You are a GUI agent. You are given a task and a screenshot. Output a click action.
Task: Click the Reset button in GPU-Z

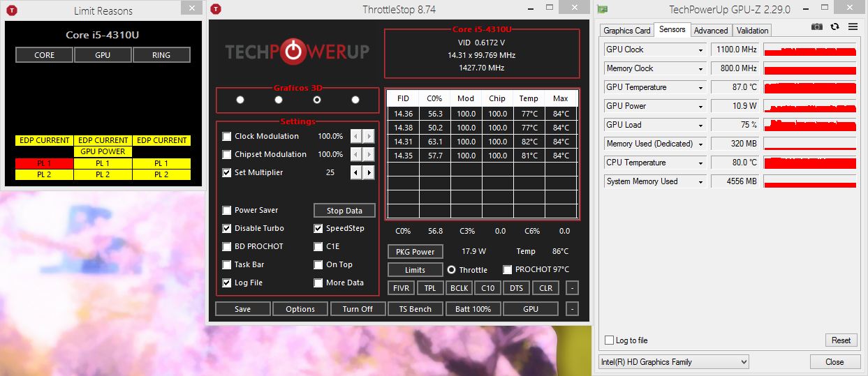[841, 340]
